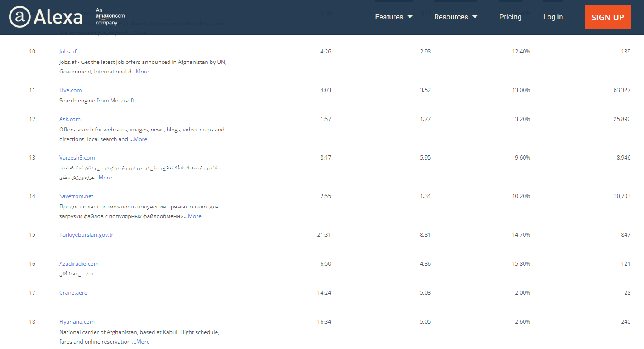Expand More in Varzesh3.com description
Viewport: 644px width, 349px height.
pos(105,178)
